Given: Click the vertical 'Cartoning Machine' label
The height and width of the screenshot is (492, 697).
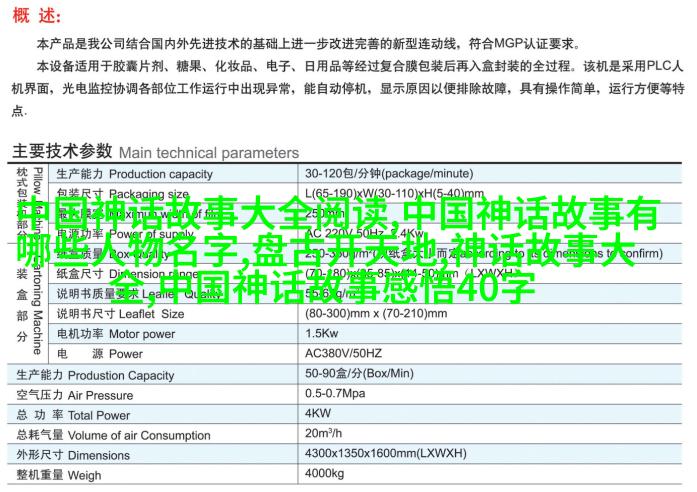Looking at the screenshot, I should point(37,305).
